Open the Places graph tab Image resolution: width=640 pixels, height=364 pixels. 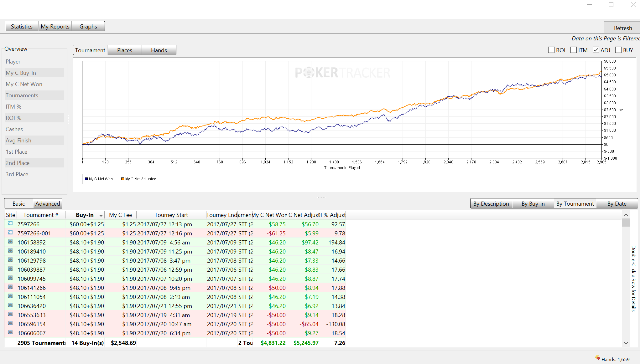(124, 50)
